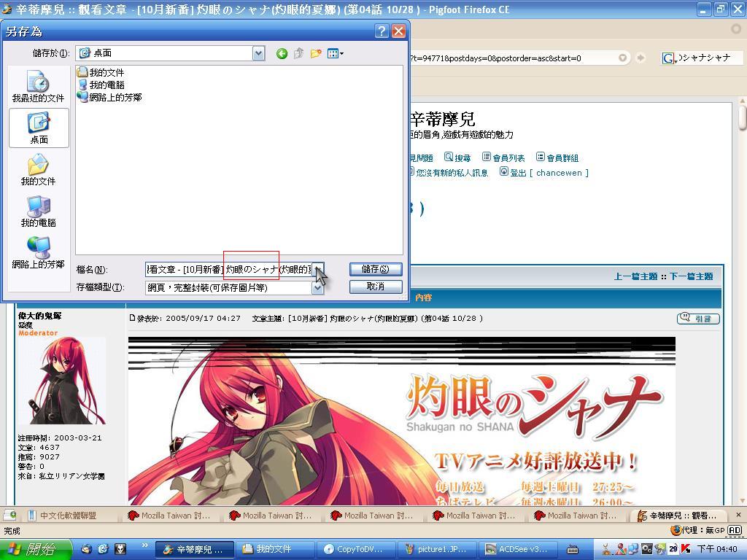Open 我的文件 in the places bar

(x=38, y=170)
